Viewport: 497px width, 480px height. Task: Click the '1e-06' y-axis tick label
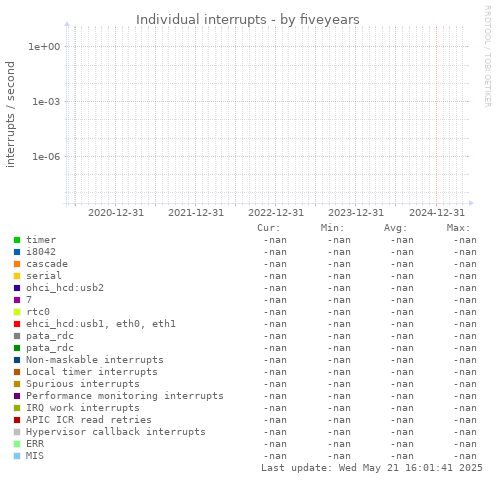46,157
